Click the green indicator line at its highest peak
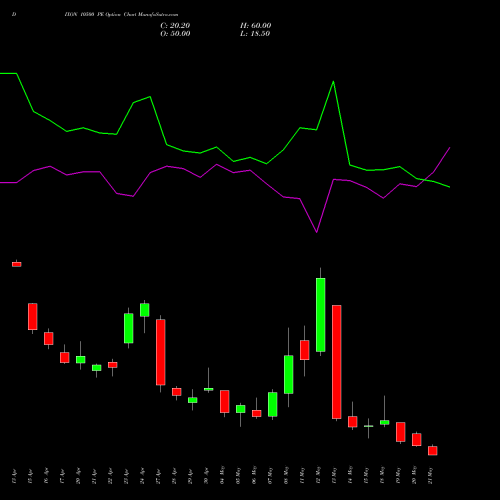This screenshot has height=500, width=500. pos(333,82)
